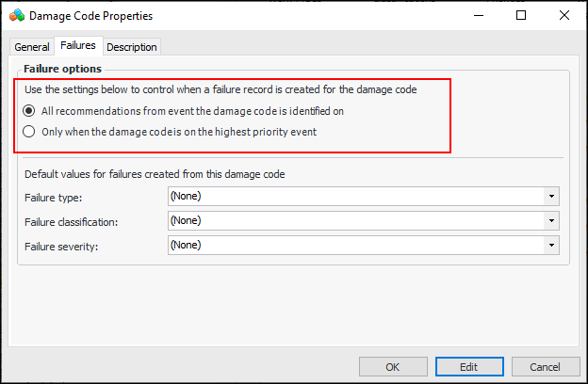Screen dimensions: 588x384
Task: Choose 'Only when on highest priority event' option
Action: click(30, 132)
